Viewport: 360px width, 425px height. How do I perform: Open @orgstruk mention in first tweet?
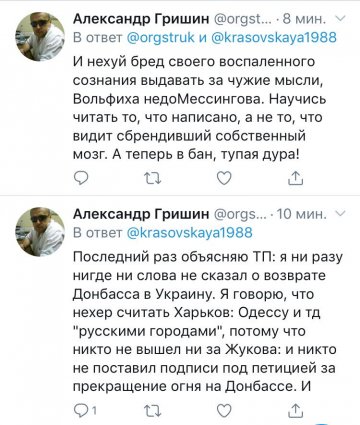click(x=161, y=38)
